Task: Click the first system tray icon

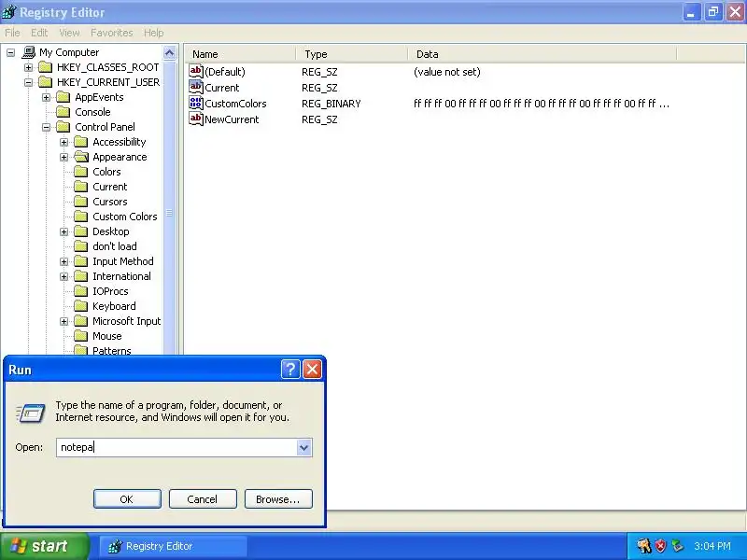Action: (x=643, y=546)
